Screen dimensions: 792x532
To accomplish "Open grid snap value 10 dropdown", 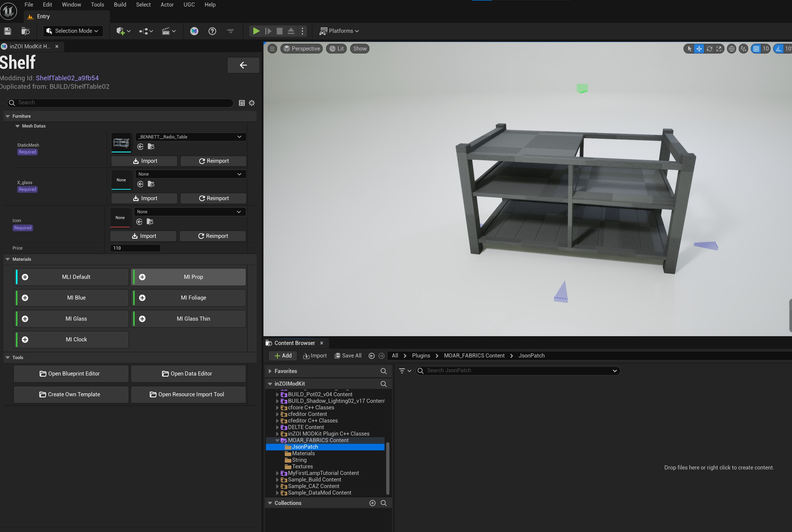I will [766, 49].
